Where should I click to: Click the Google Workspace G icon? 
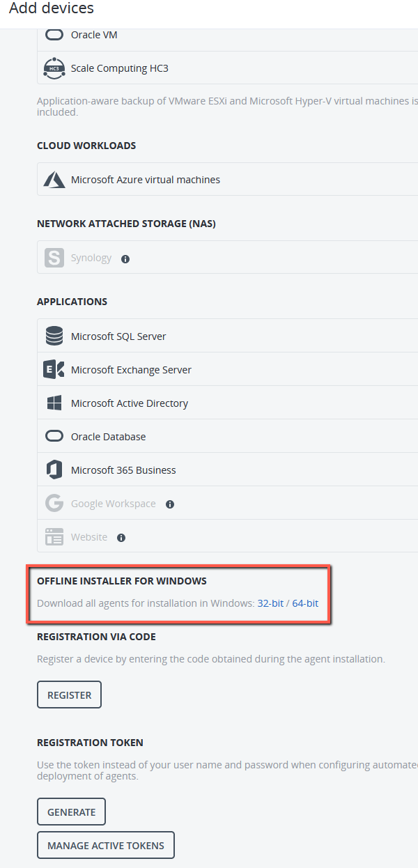click(54, 504)
